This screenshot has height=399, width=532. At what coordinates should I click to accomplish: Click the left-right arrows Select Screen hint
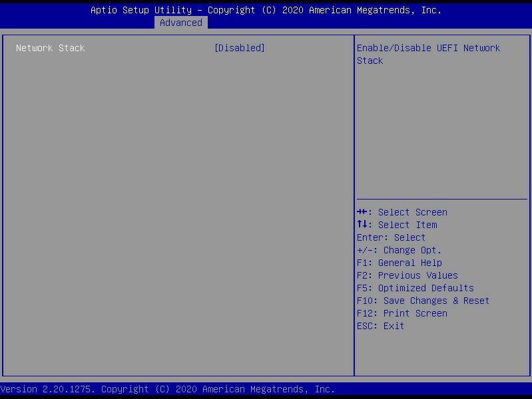pos(402,212)
